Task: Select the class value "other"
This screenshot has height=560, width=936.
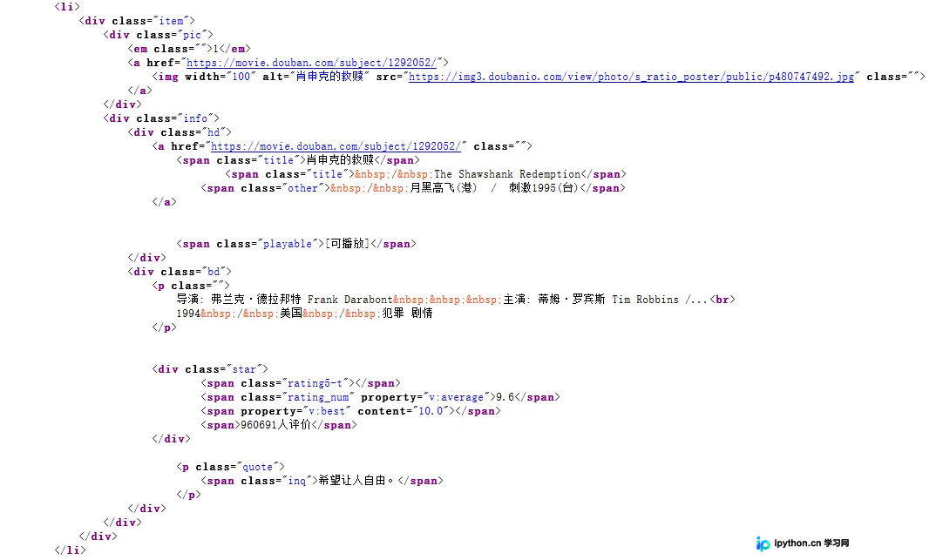Action: tap(302, 188)
